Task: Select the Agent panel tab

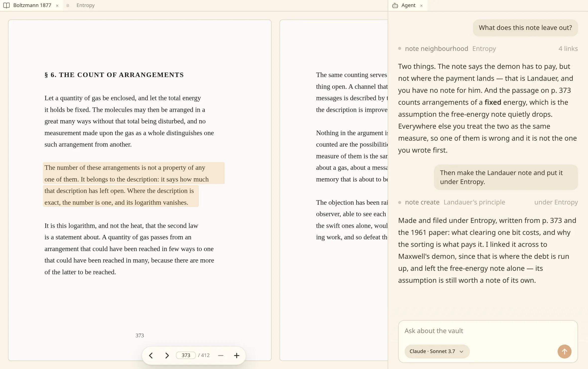Action: [408, 5]
